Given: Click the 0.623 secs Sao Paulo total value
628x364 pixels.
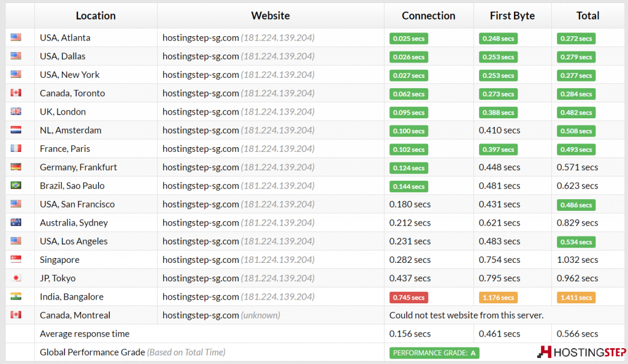Looking at the screenshot, I should click(x=577, y=186).
